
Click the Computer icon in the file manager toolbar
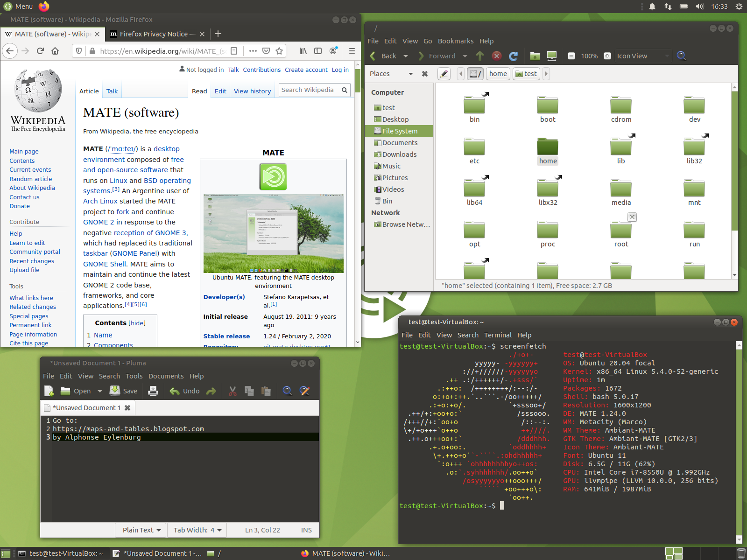tap(552, 56)
